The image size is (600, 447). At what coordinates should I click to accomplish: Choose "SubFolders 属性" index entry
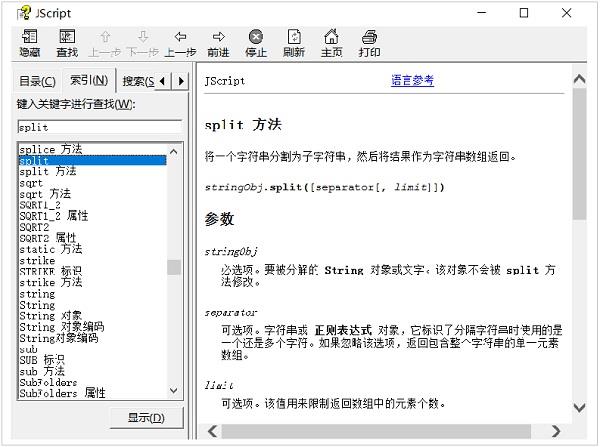point(62,393)
